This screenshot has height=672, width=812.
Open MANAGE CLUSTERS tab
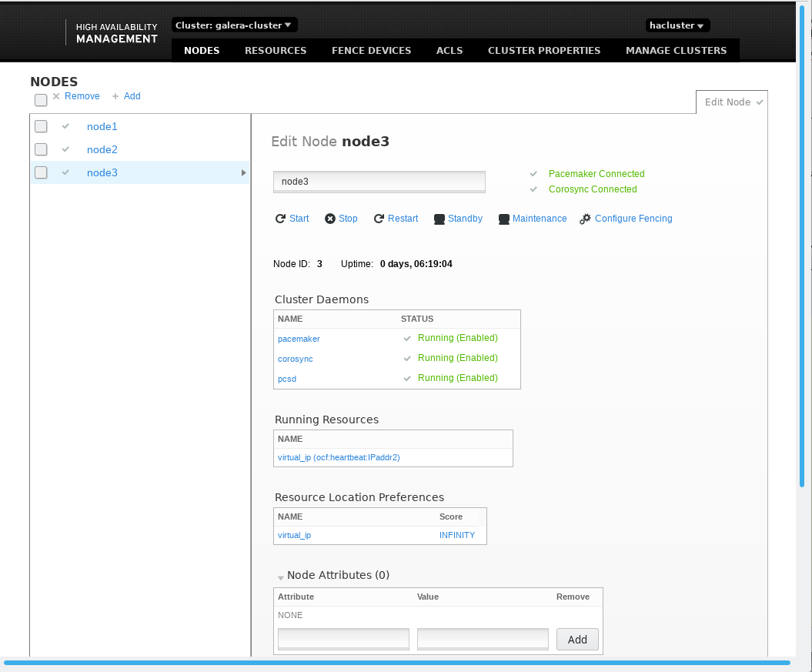click(677, 51)
